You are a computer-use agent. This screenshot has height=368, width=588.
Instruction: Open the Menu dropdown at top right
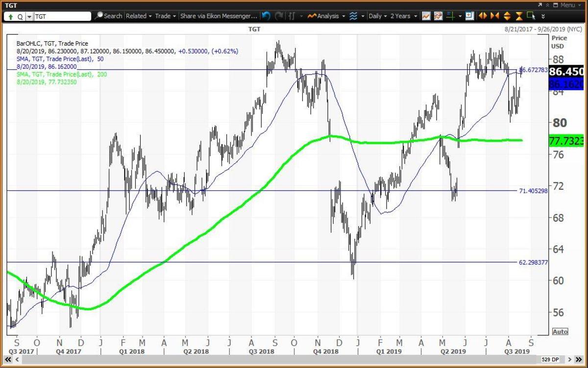pos(571,5)
